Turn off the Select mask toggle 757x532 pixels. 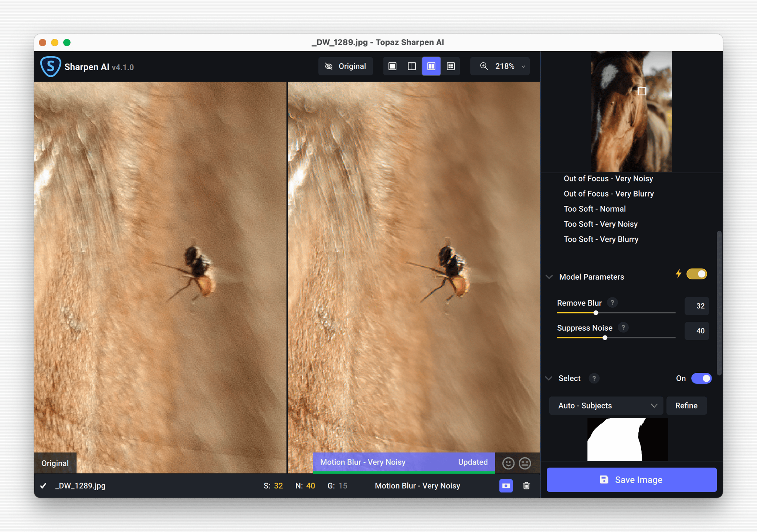[701, 378]
